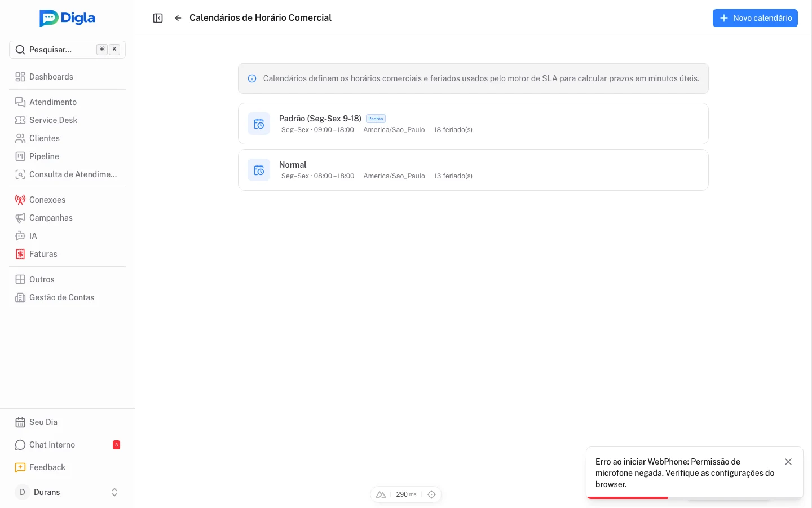This screenshot has width=812, height=508.
Task: Select Service Desk menu item
Action: pyautogui.click(x=67, y=120)
